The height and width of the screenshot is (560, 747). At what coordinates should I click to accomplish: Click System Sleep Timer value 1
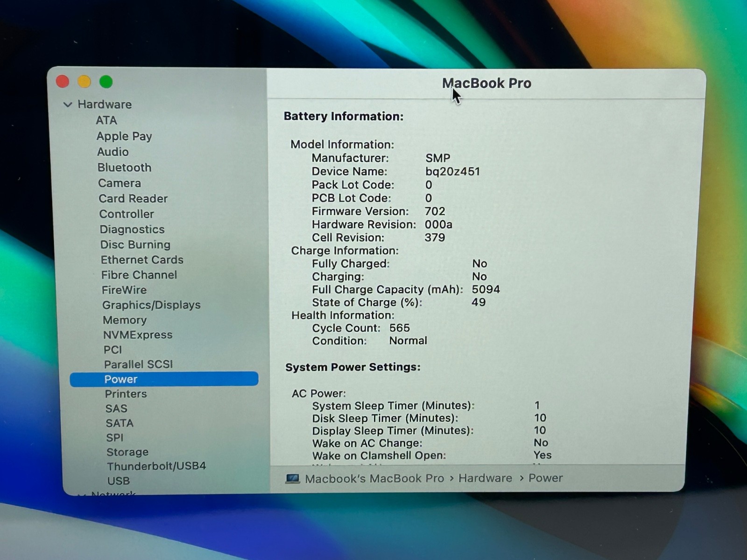[537, 405]
